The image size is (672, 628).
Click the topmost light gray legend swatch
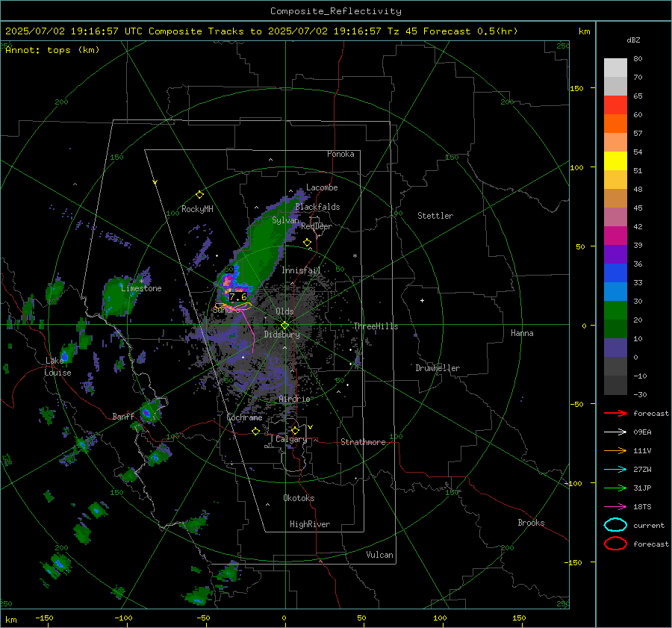point(615,68)
